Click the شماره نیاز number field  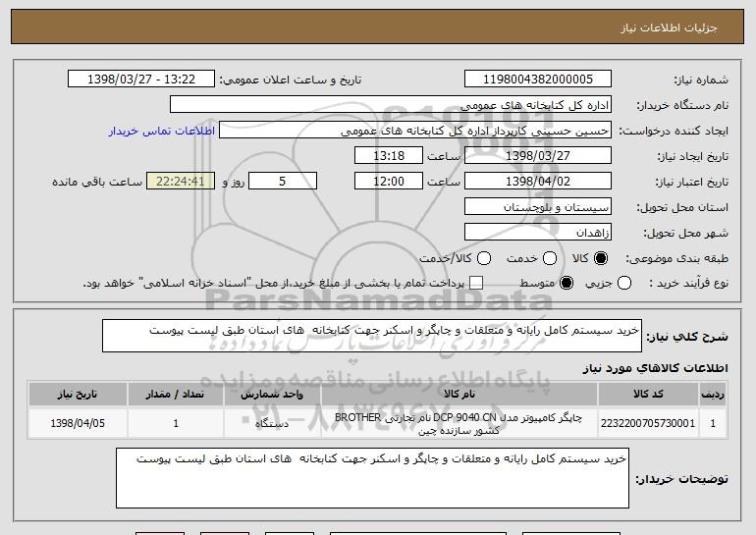coord(537,79)
